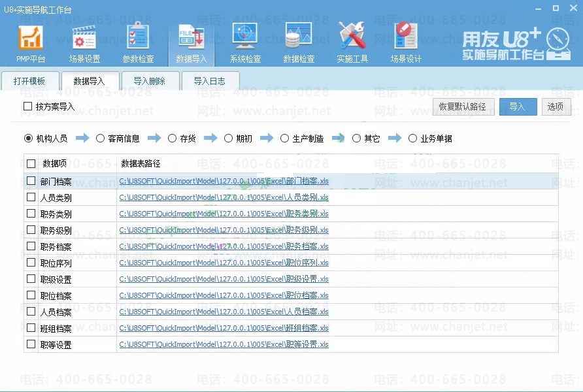Screen dimensions: 583x392
Task: Select the 数据导入 file icon
Action: coord(191,43)
